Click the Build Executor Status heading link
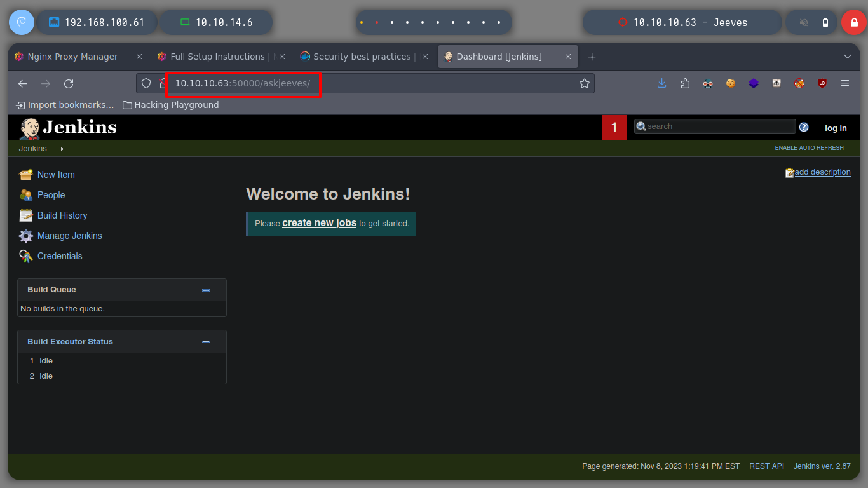 [x=70, y=342]
